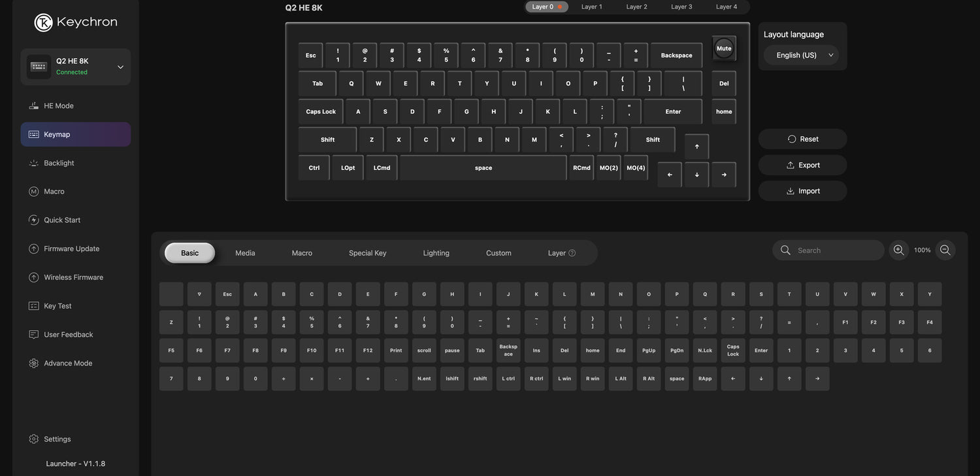
Task: Open Quick Start guide
Action: 62,220
